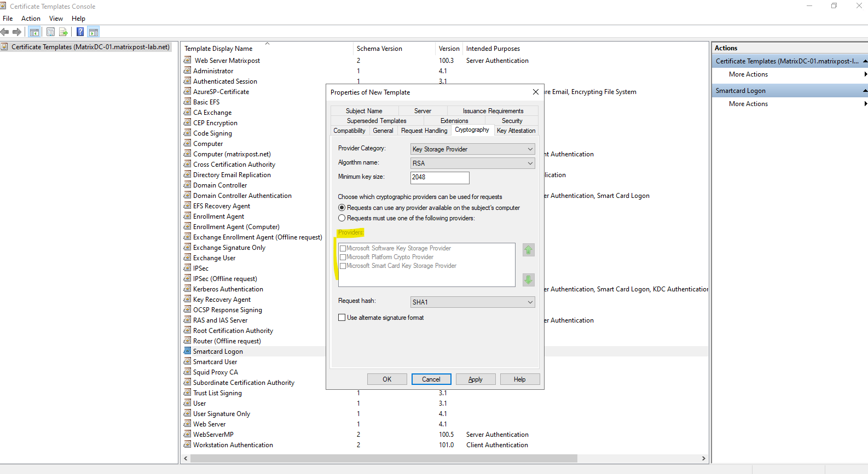Select the Workstation Authentication template row
The image size is (868, 474).
point(445,444)
